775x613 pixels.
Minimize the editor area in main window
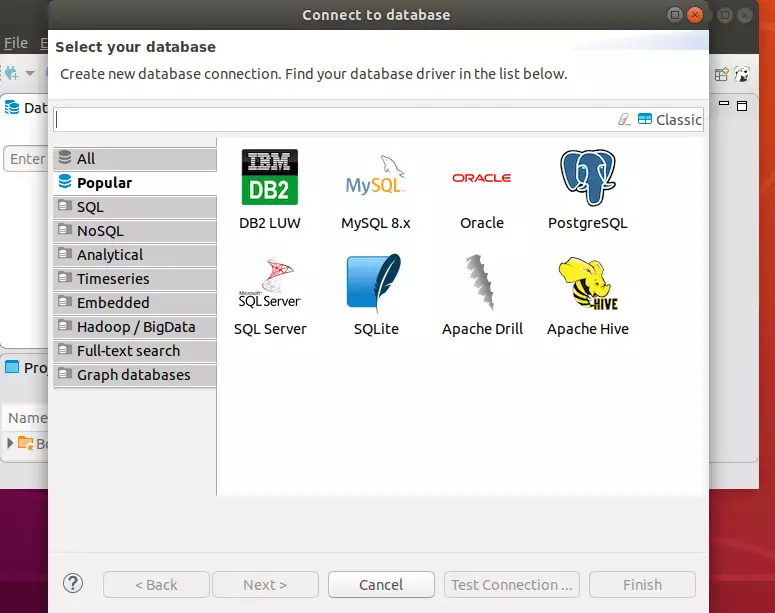pos(724,104)
